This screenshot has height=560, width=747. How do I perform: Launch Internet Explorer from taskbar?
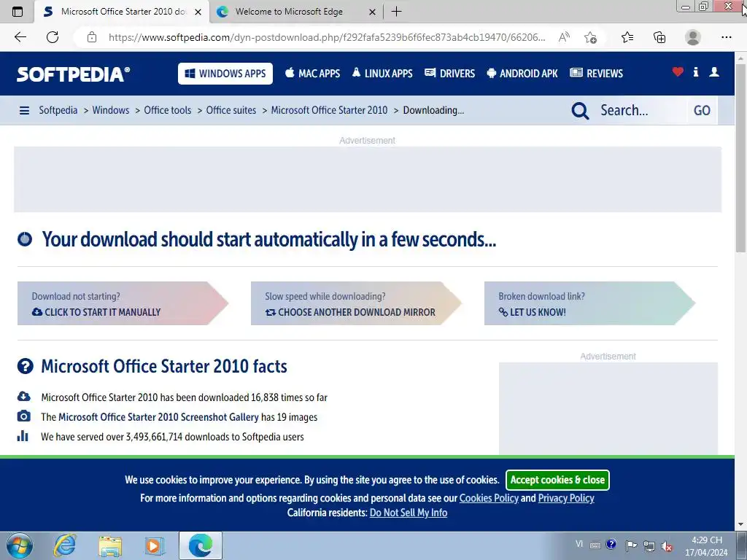[65, 545]
